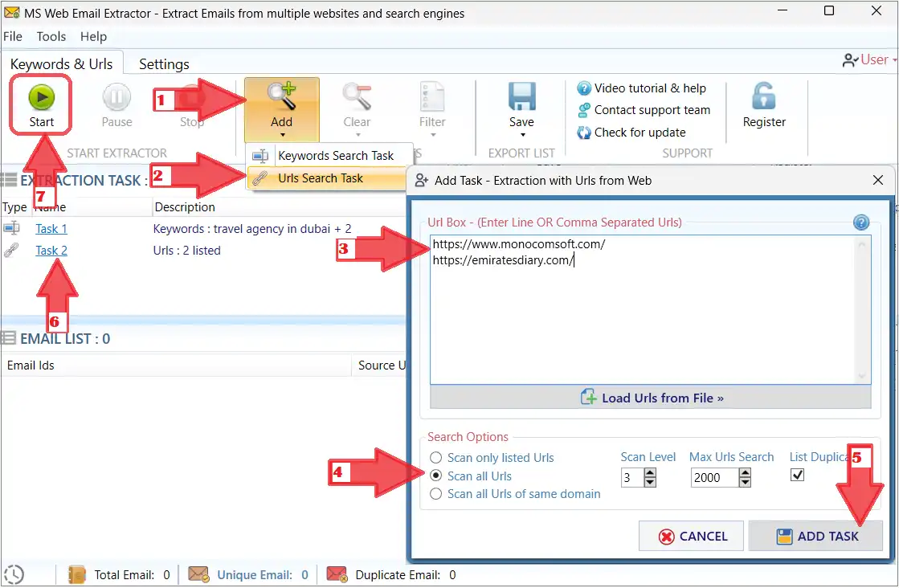Viewport: 899px width, 588px height.
Task: Increase the Scan Level value
Action: [x=650, y=473]
